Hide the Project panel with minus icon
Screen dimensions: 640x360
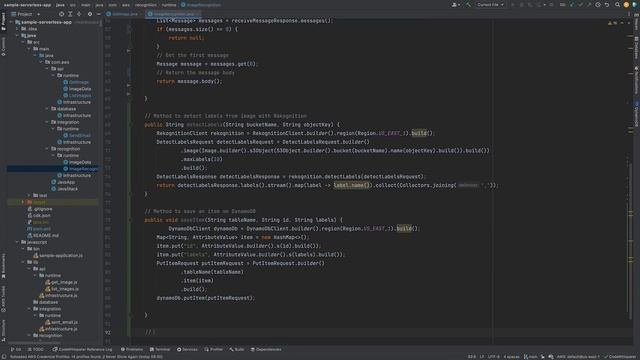98,14
